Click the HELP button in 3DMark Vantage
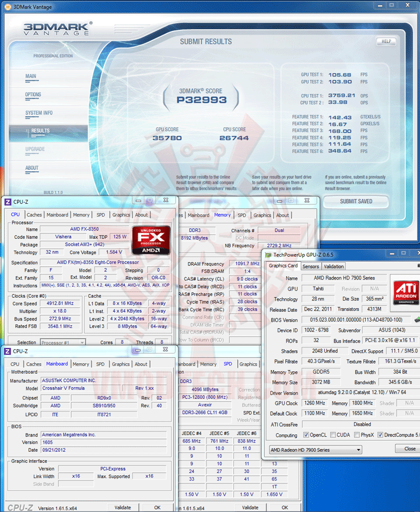This screenshot has height=512, width=420. [x=386, y=41]
